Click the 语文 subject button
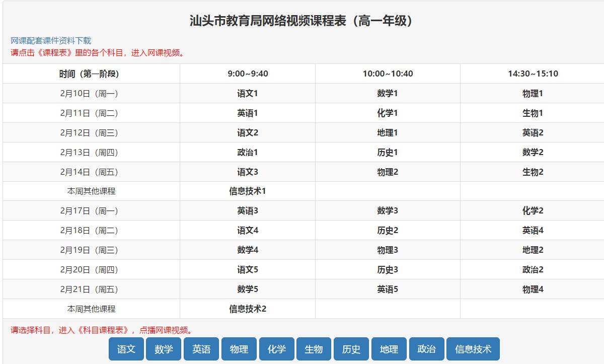The height and width of the screenshot is (364, 604). pos(126,349)
